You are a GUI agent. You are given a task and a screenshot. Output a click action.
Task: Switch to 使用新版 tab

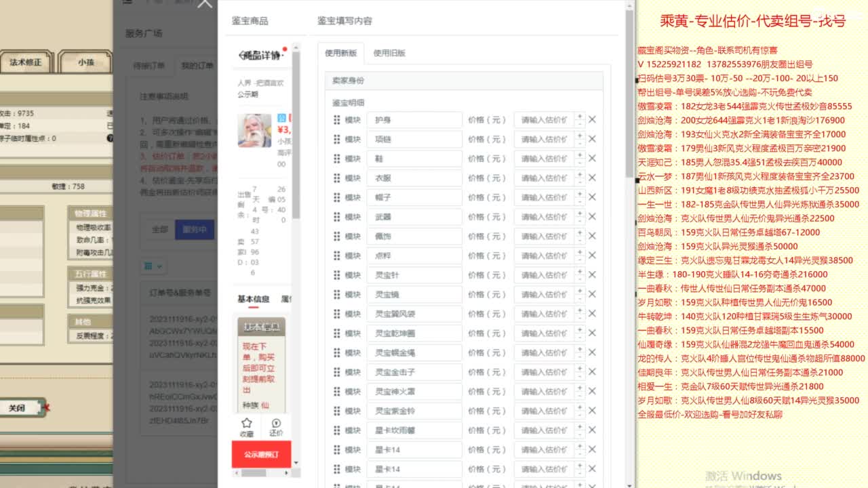point(341,53)
